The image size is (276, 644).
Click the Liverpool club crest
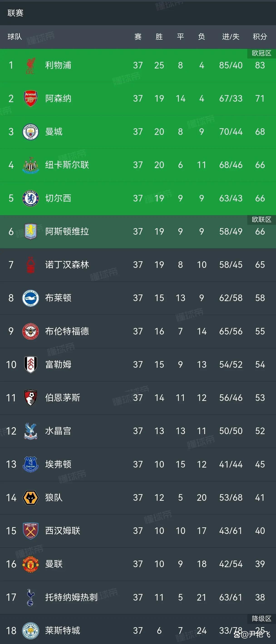30,65
